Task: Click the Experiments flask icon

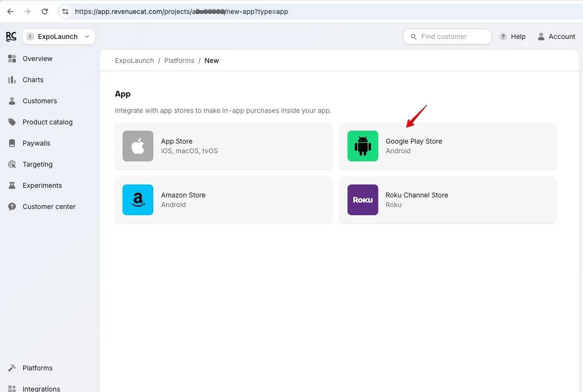Action: tap(12, 185)
